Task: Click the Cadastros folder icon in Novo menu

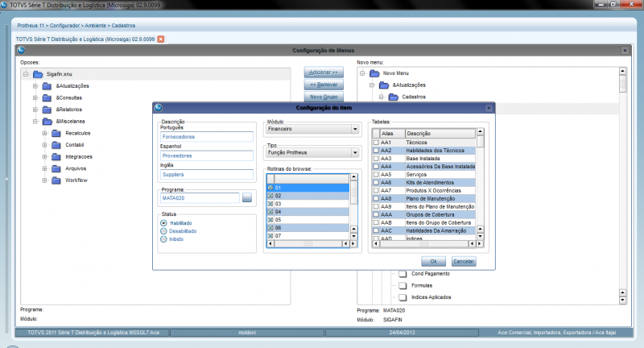Action: pos(394,97)
